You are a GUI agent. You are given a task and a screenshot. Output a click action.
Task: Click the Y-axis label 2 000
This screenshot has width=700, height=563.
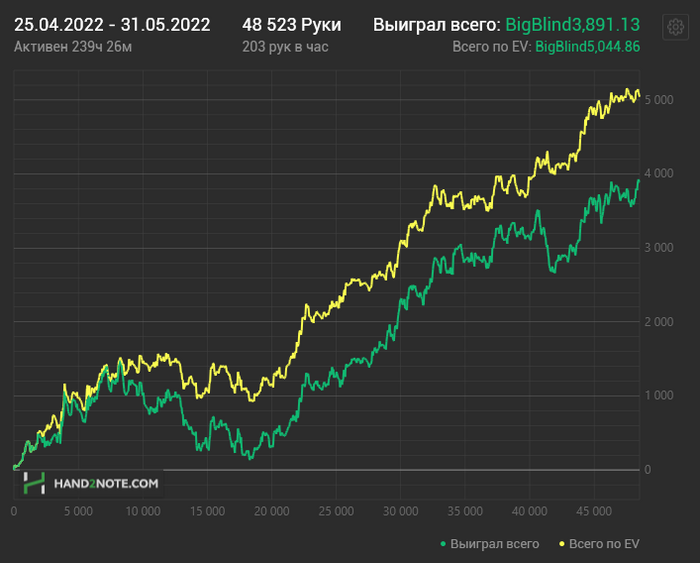coord(659,321)
